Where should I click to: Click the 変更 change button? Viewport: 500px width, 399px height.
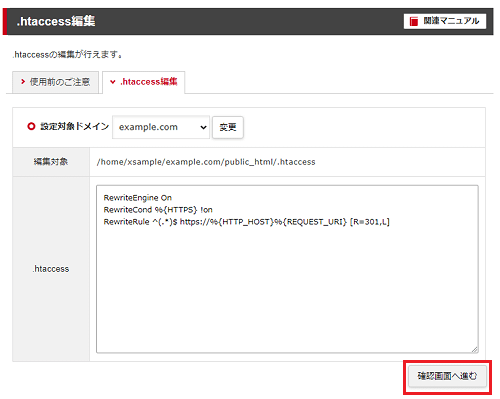tap(228, 127)
